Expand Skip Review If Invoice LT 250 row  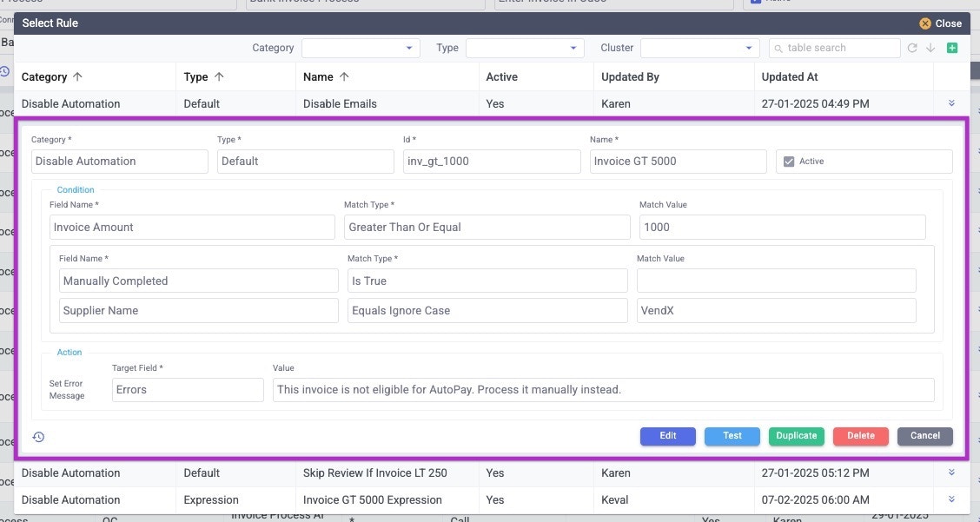coord(951,472)
